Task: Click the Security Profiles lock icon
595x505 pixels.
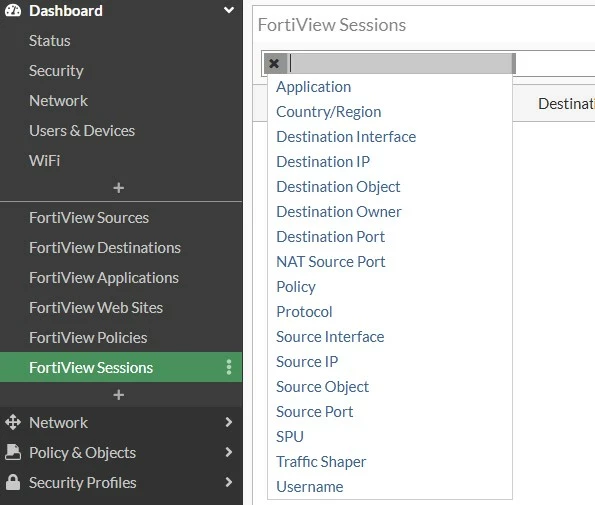Action: tap(13, 482)
